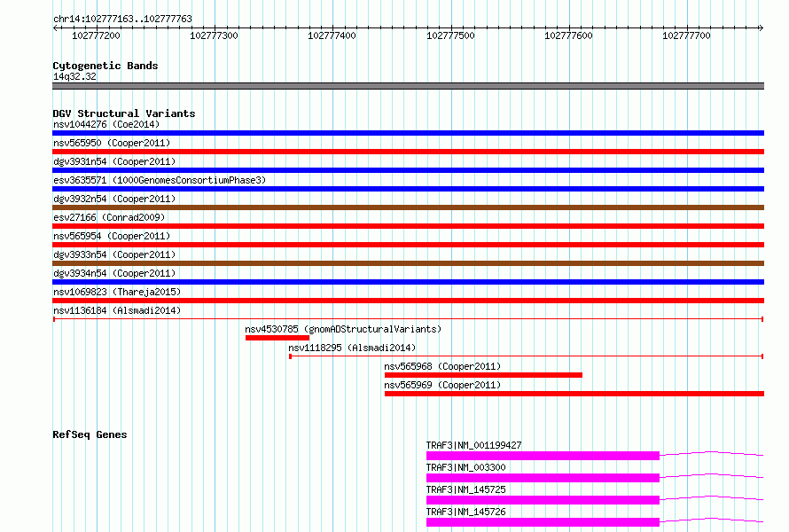Click the red bar for nsv565954
This screenshot has height=532, width=789.
coord(408,245)
